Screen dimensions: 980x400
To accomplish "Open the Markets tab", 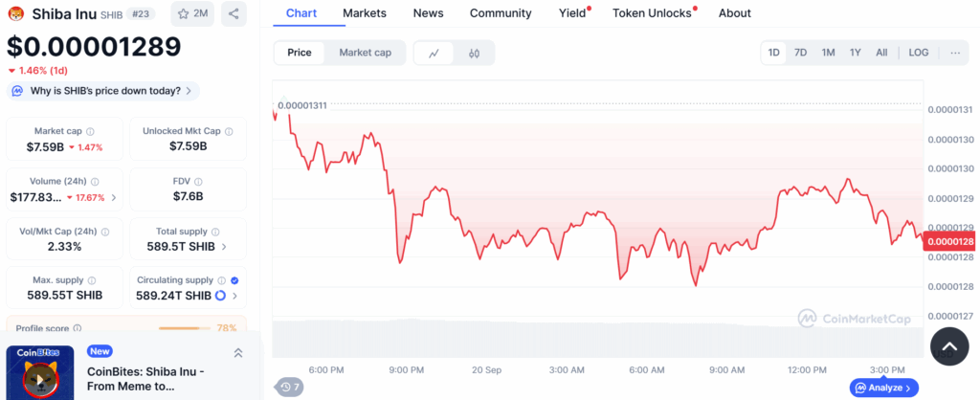I will 365,13.
